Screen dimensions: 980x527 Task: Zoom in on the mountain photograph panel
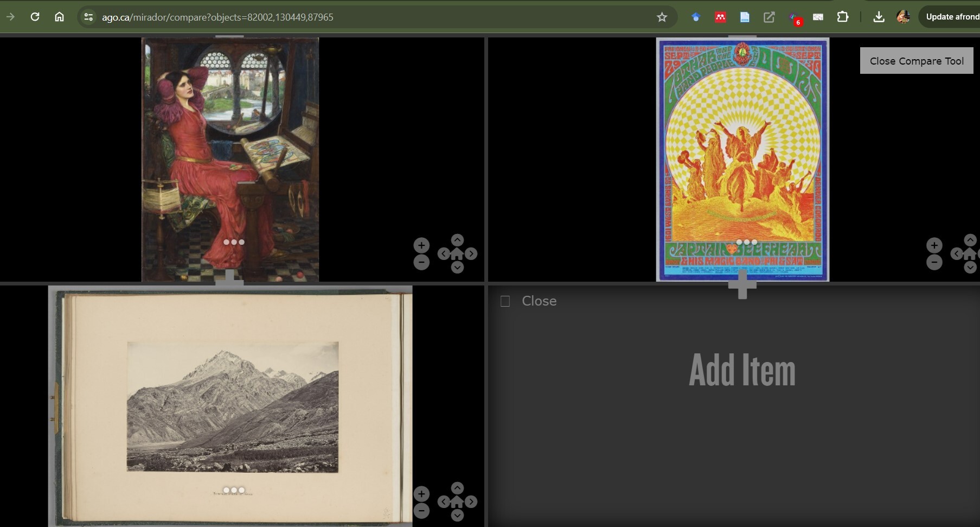[421, 494]
